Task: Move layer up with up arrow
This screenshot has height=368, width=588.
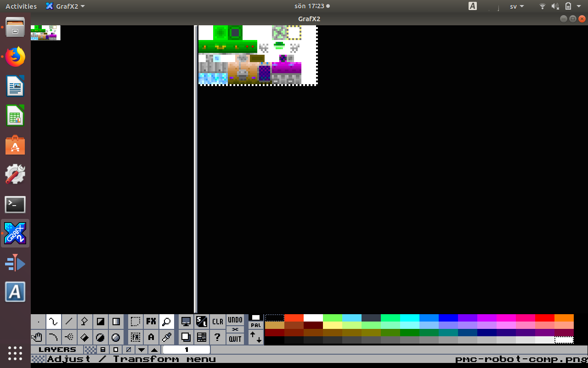Action: (x=154, y=350)
